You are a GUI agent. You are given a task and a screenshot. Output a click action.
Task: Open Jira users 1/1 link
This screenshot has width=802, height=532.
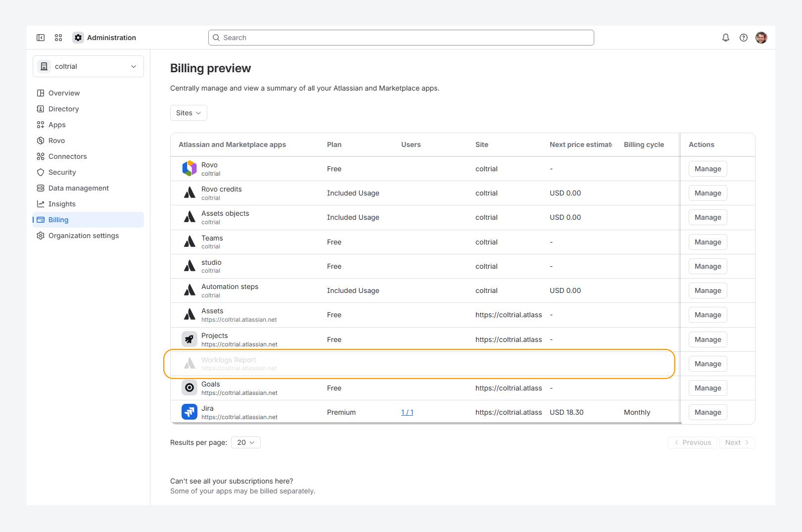click(407, 412)
